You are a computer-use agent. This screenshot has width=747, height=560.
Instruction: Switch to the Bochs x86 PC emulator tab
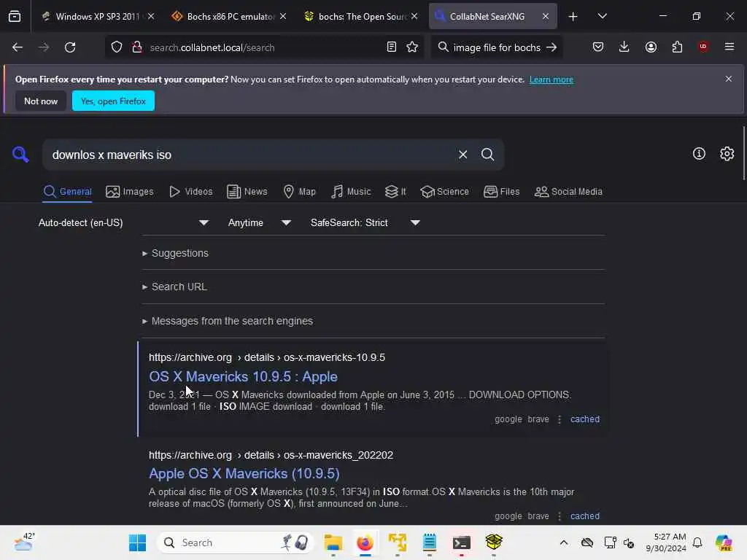coord(230,17)
